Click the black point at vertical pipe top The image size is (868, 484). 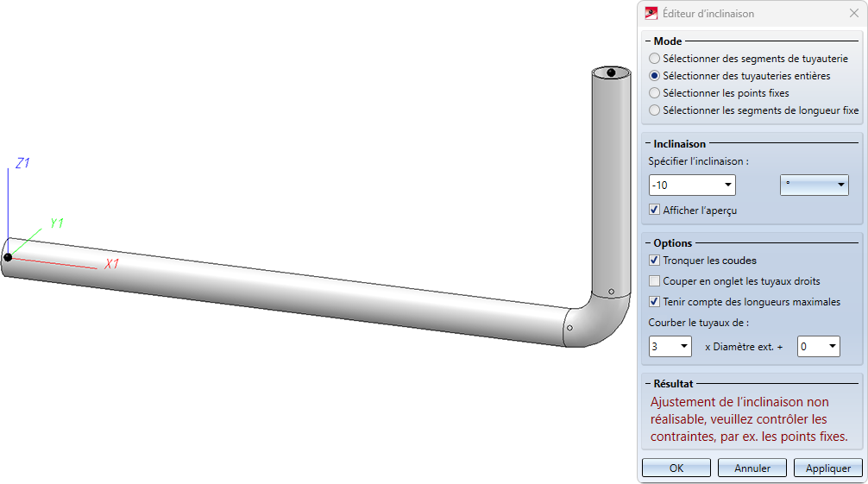[x=611, y=72]
